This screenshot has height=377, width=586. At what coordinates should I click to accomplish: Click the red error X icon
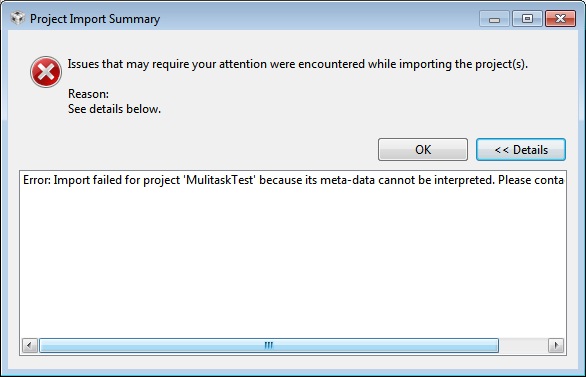[x=46, y=72]
